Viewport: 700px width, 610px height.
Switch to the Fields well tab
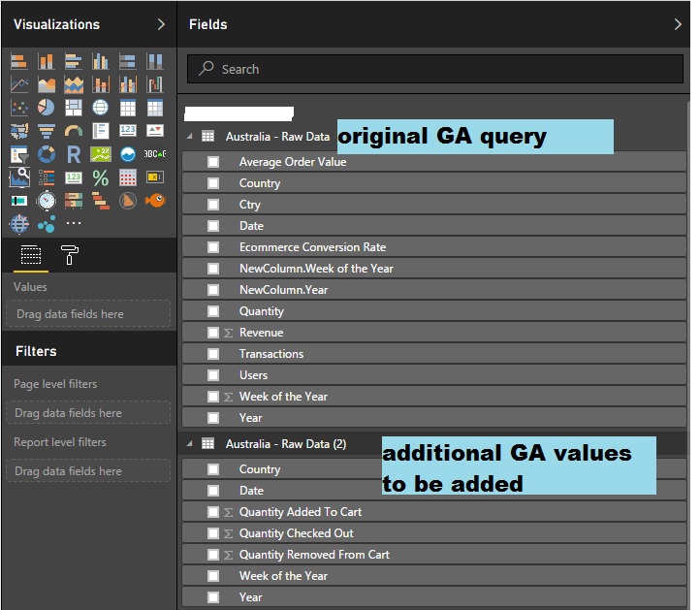pos(31,255)
